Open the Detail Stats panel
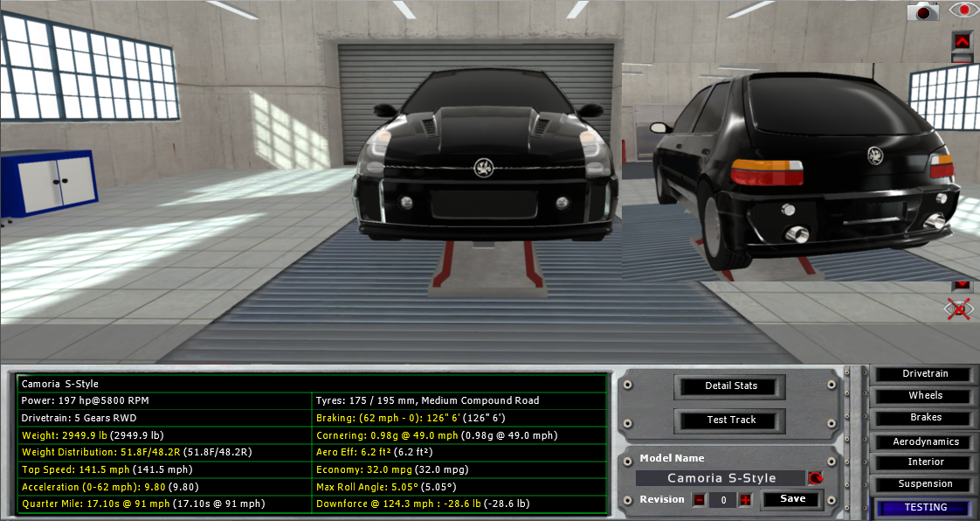Screen dimensions: 980x521 pos(731,386)
